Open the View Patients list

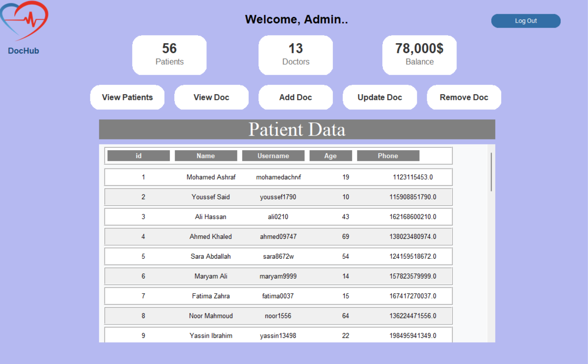[x=127, y=97]
